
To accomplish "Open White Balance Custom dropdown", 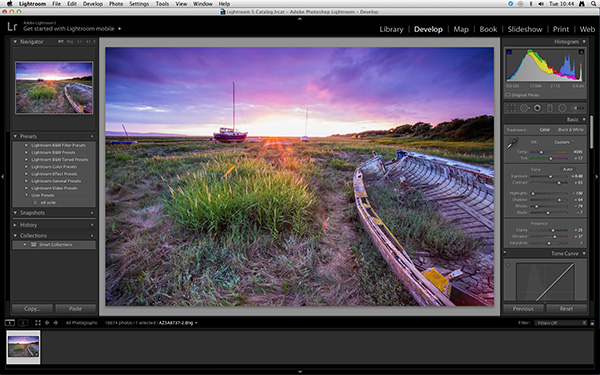I will (564, 142).
